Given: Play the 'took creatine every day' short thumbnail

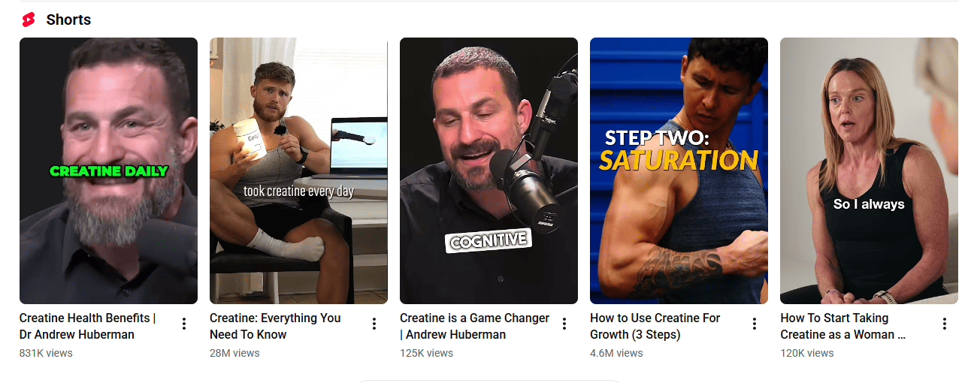Looking at the screenshot, I should pos(298,170).
